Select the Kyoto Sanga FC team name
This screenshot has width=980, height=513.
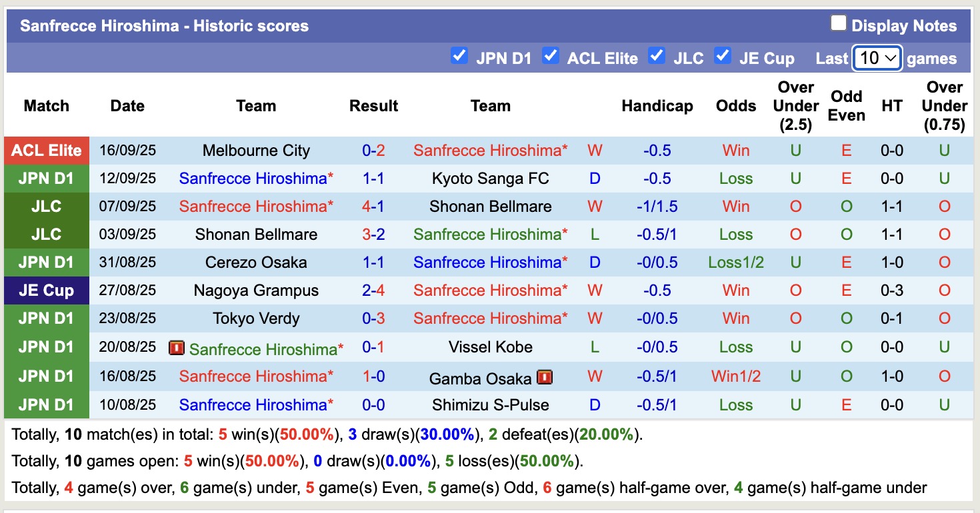click(x=491, y=178)
